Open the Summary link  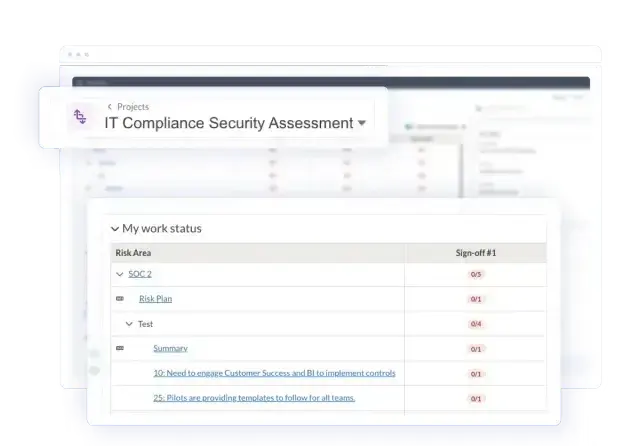170,349
